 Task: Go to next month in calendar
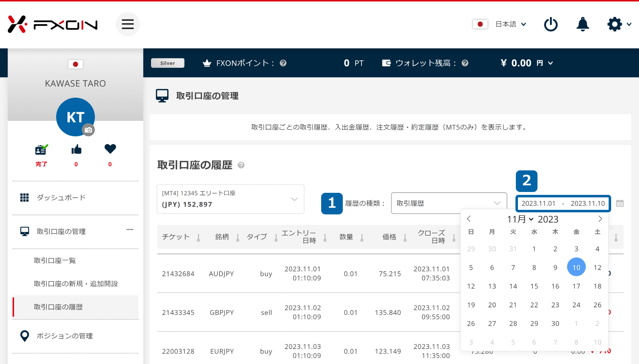click(600, 219)
